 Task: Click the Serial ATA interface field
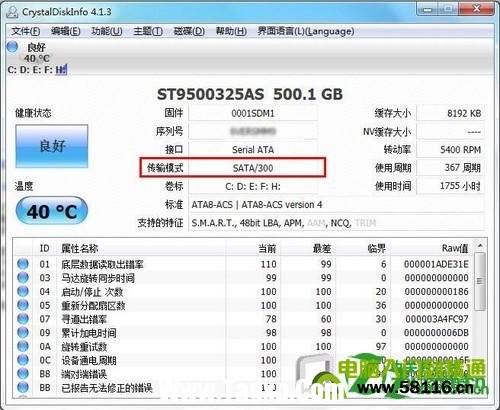tap(253, 150)
